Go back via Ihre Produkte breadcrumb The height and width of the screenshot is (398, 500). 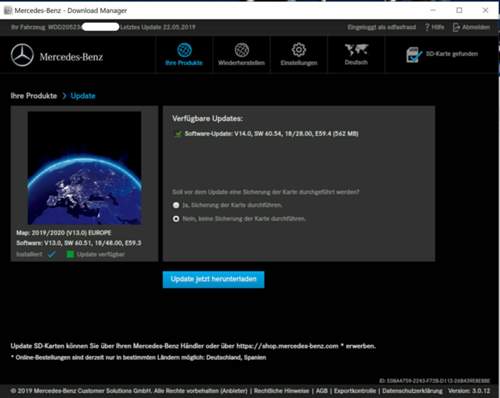(34, 96)
